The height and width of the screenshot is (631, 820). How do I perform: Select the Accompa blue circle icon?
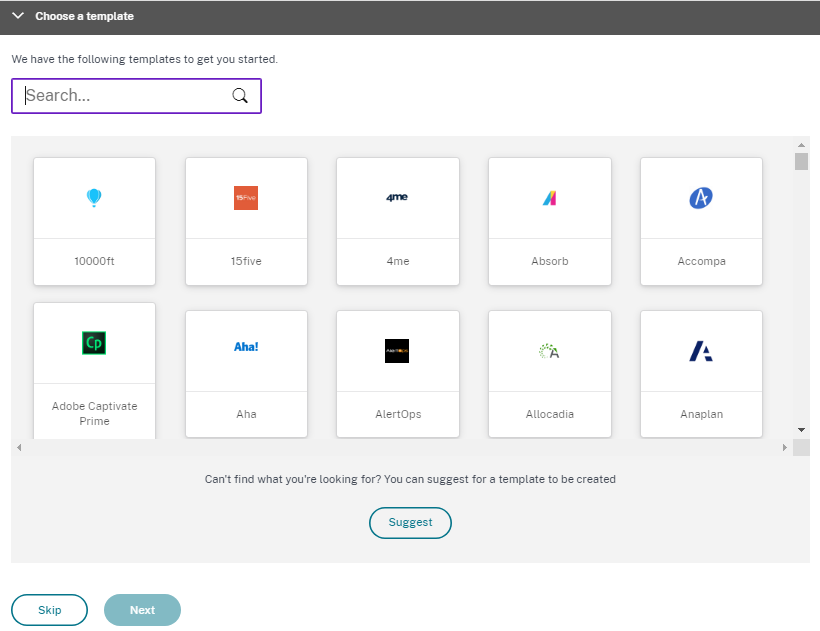[701, 198]
